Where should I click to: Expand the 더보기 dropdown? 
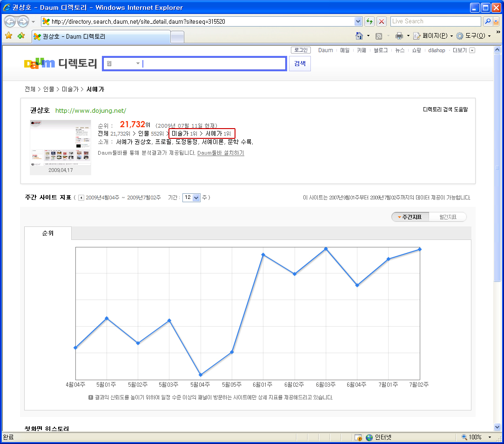point(464,50)
